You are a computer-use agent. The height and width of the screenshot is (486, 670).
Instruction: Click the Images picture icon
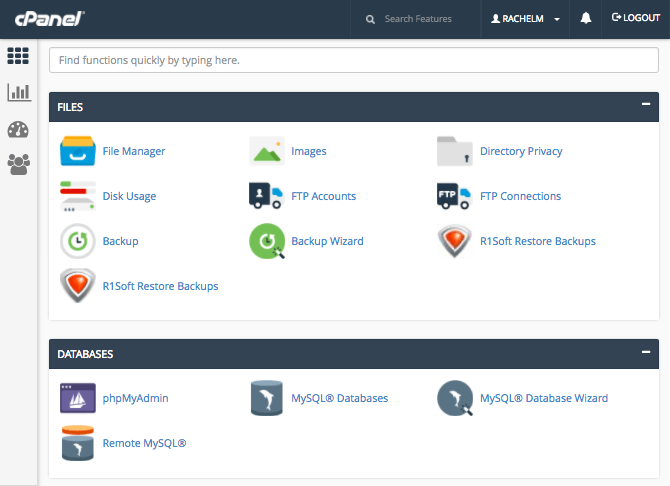click(267, 151)
